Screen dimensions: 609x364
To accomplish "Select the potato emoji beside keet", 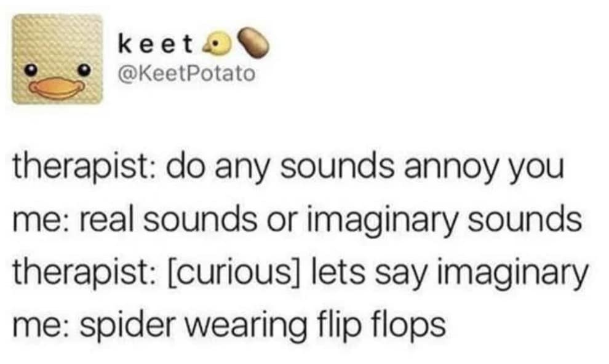I will pos(253,42).
